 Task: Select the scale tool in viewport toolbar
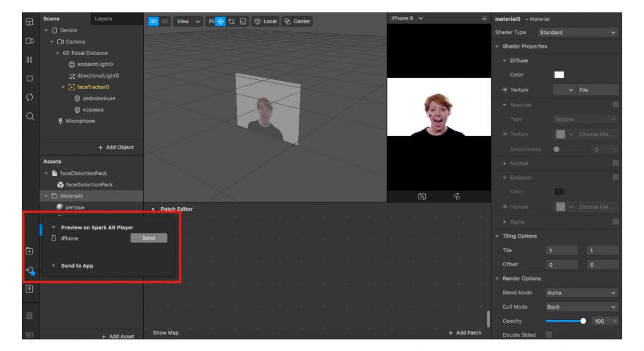point(242,21)
